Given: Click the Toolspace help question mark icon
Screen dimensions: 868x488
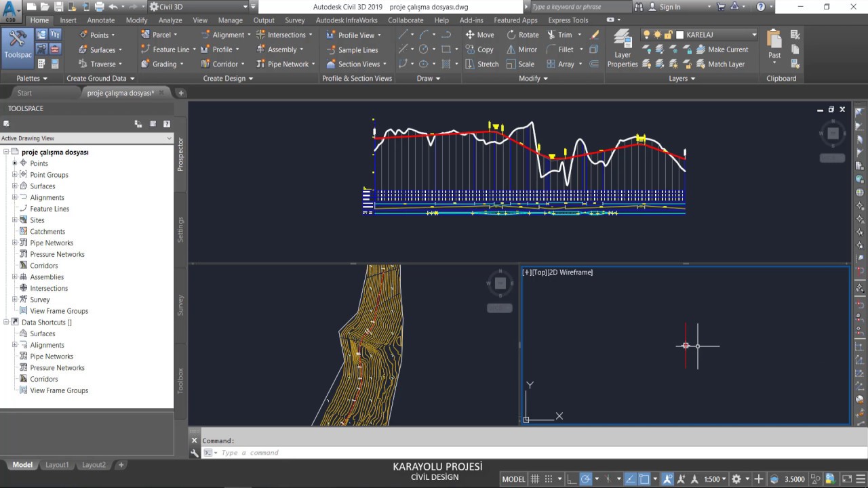Looking at the screenshot, I should [x=167, y=124].
